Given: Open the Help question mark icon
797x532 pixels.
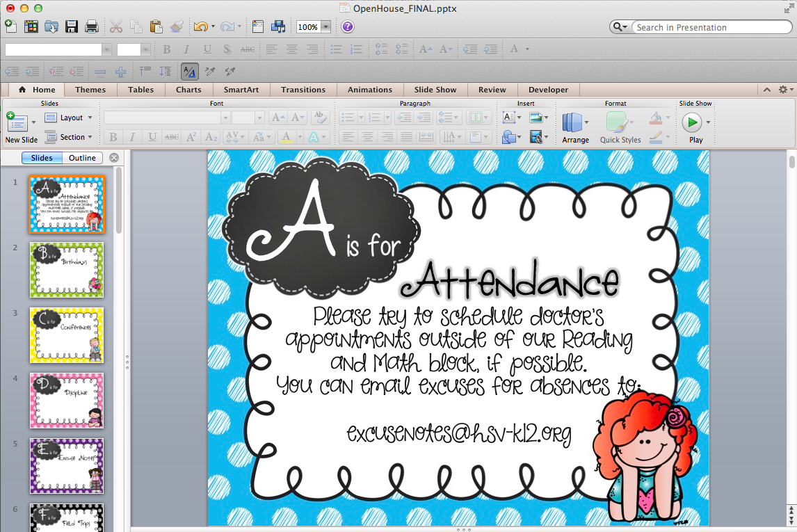Looking at the screenshot, I should tap(348, 26).
